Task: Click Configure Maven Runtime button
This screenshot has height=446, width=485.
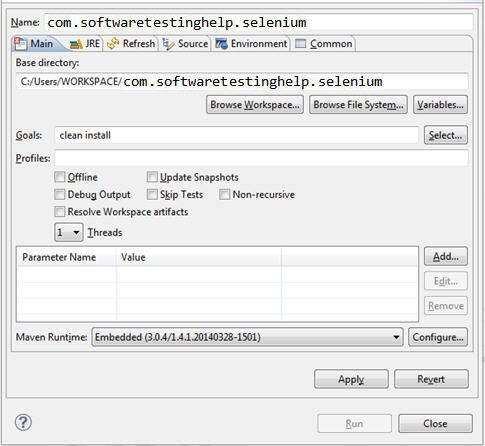Action: point(438,337)
